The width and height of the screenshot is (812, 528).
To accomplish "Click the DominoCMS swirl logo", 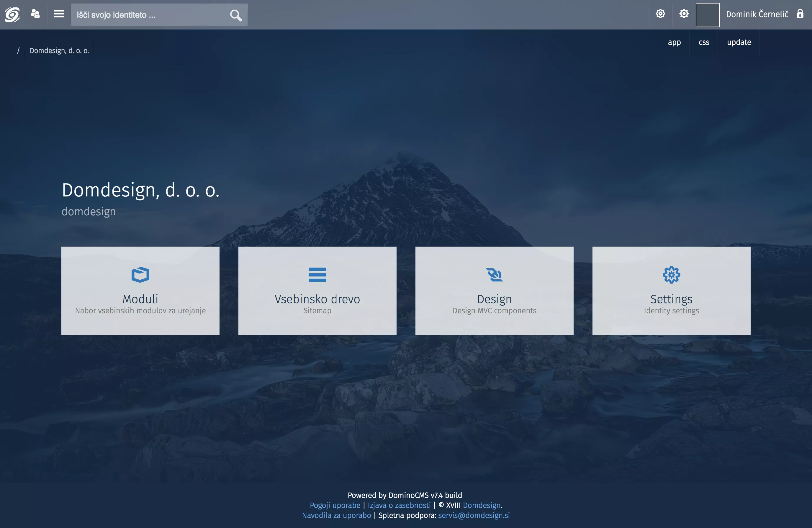I will [12, 14].
